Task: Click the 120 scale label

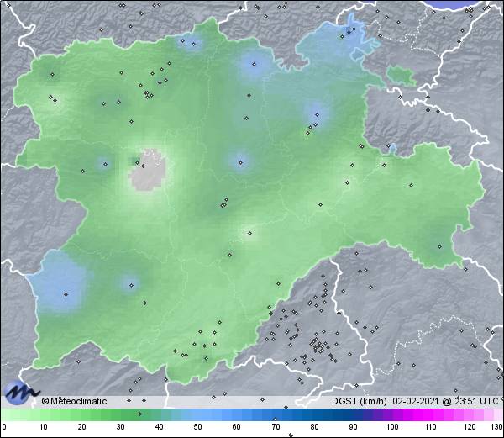Action: click(x=470, y=427)
